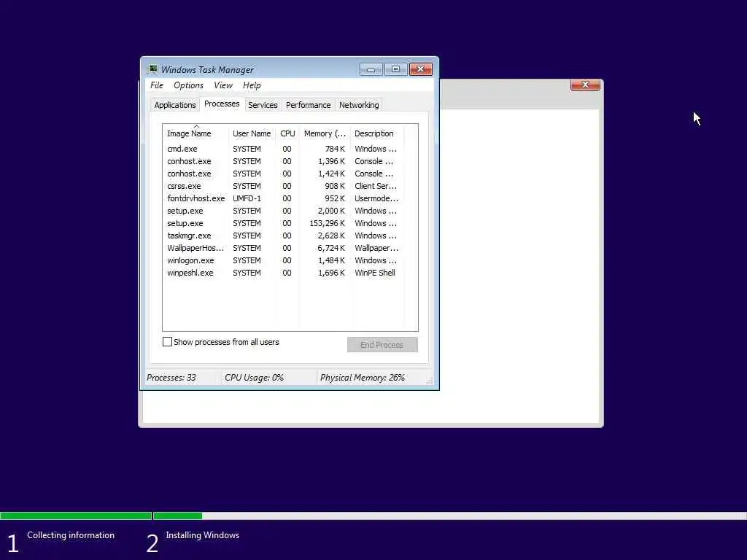Screen dimensions: 747x560
Task: Select the Processes tab
Action: [x=222, y=104]
